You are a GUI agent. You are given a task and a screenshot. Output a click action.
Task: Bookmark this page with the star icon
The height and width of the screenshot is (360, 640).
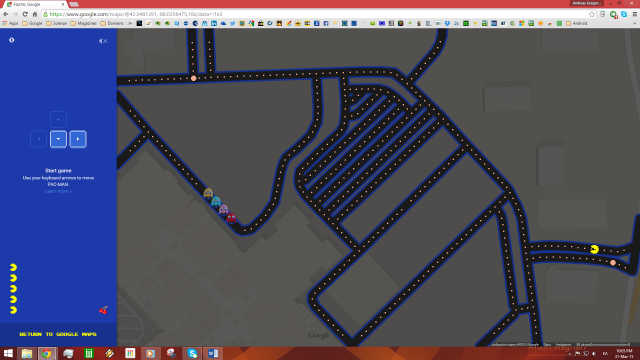point(592,14)
